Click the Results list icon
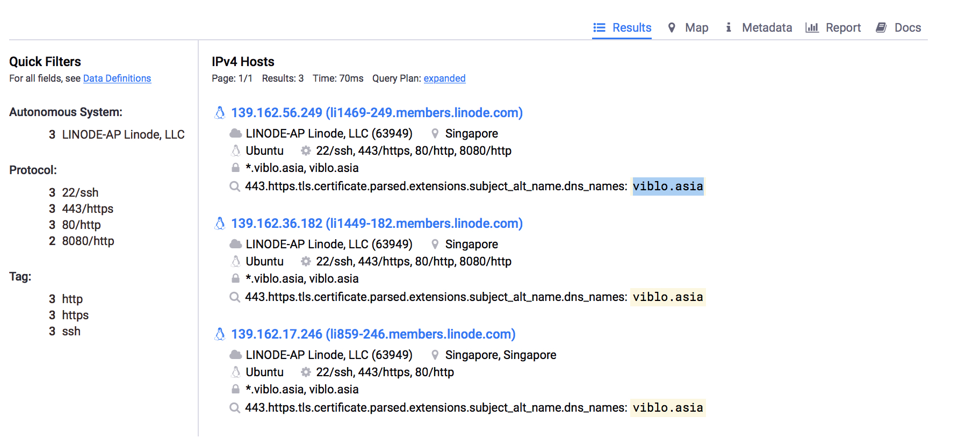980x445 pixels. [x=599, y=27]
